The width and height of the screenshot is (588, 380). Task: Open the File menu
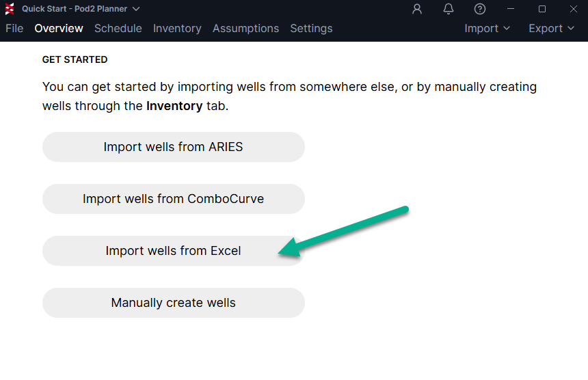(x=14, y=29)
